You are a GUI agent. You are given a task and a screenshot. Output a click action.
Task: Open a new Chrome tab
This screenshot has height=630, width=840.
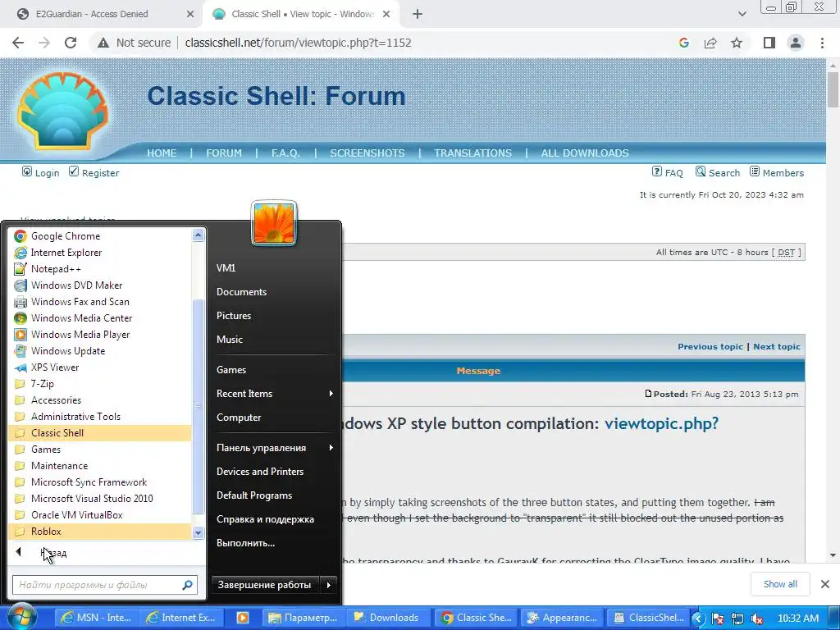(418, 15)
